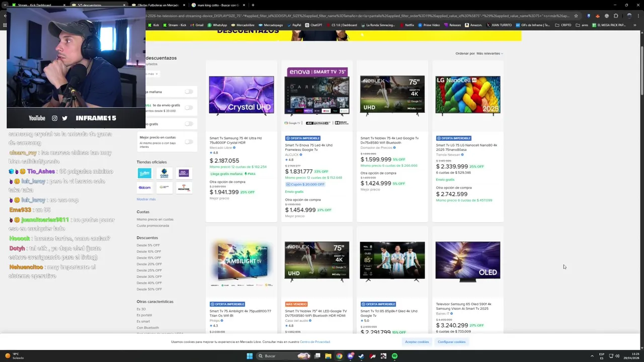This screenshot has width=644, height=362.
Task: Open the YouTube icon in stream overlay
Action: 37,118
